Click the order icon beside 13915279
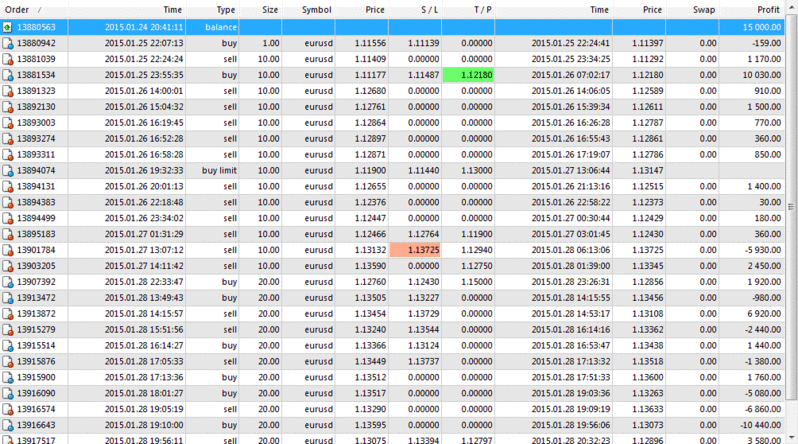Screen dimensions: 798x444 [x=8, y=330]
